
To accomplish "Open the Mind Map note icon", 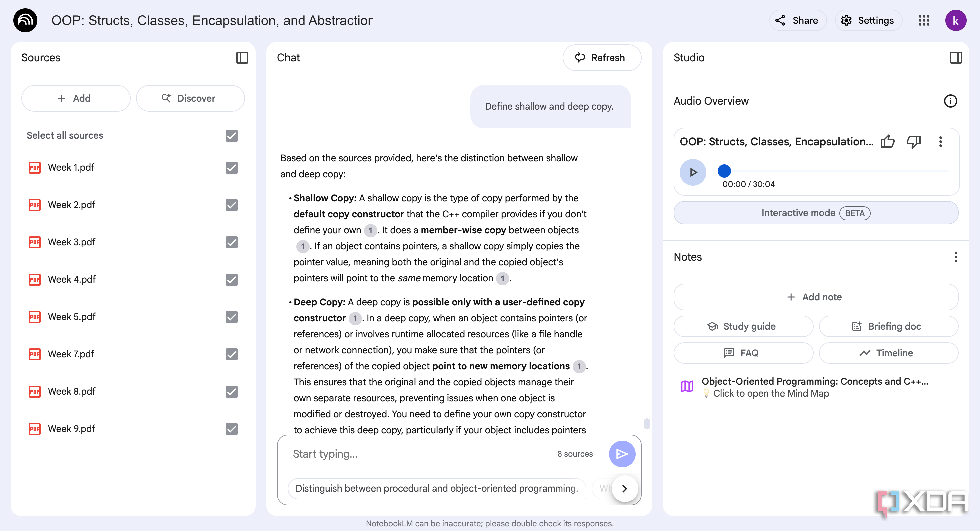I will pyautogui.click(x=687, y=386).
